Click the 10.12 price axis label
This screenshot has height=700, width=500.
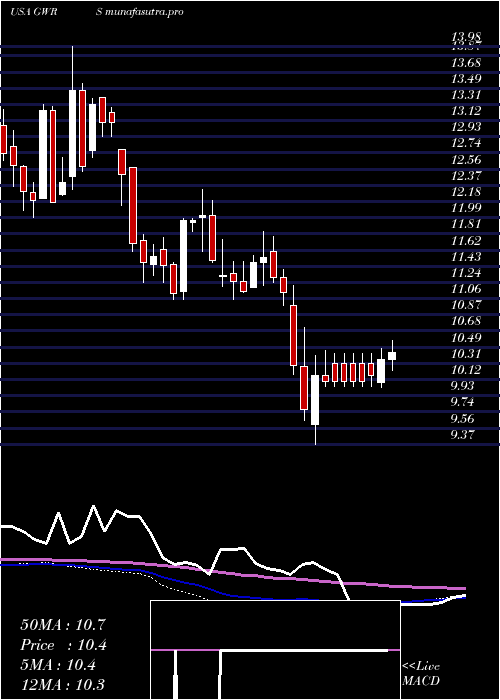466,370
